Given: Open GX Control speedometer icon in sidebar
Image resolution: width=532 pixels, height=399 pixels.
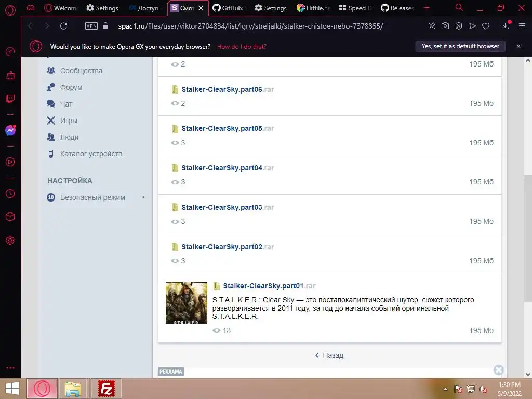Looking at the screenshot, I should (10, 52).
